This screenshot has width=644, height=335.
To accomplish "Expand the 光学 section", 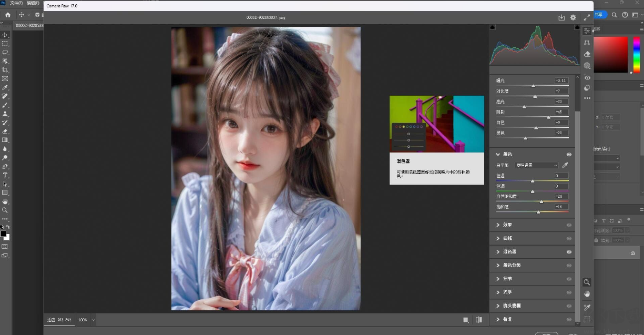I will [498, 292].
